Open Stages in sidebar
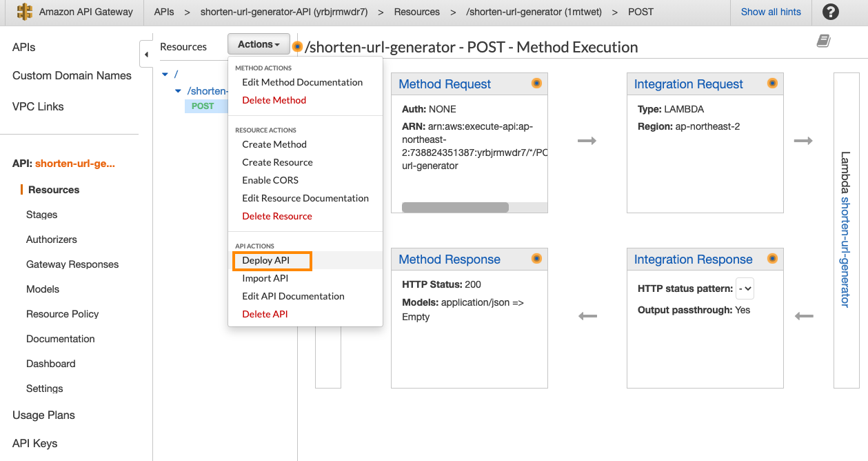 (41, 215)
